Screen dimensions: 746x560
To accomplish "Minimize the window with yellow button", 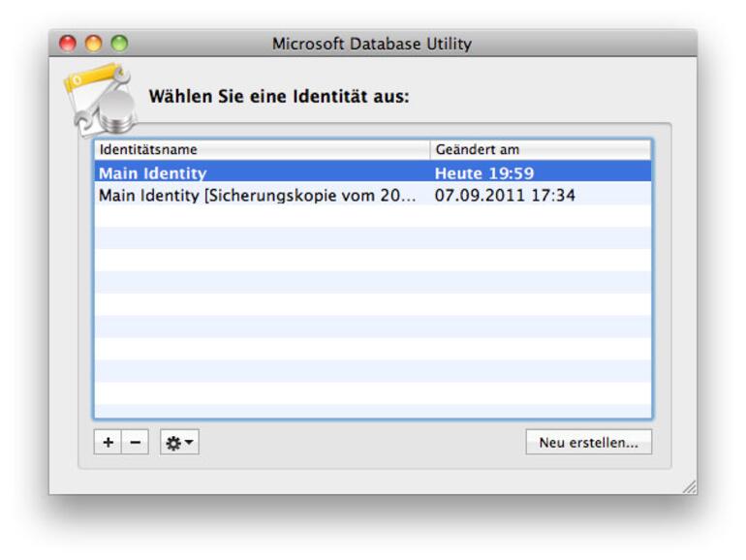I will (94, 44).
